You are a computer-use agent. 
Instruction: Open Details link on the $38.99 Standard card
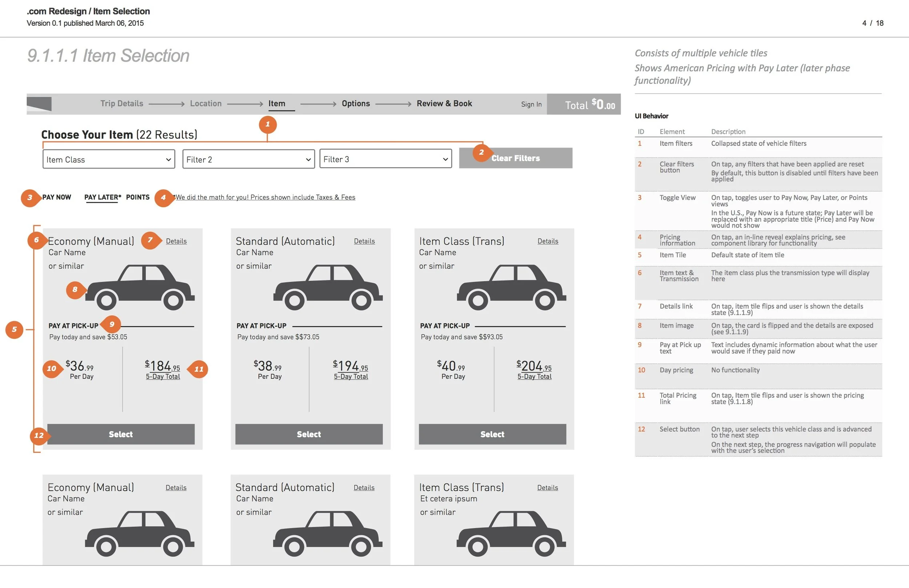coord(364,241)
